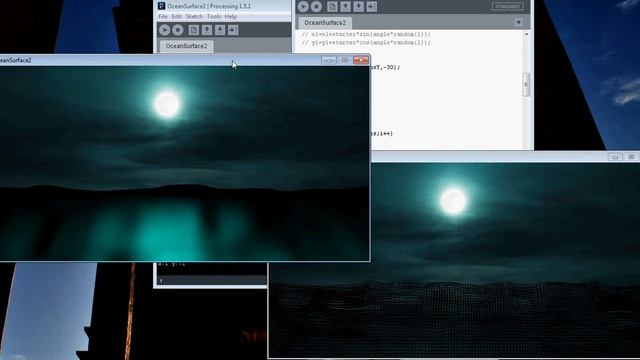Image resolution: width=640 pixels, height=360 pixels.
Task: Click New sketch in the toolbar under the File menu
Action: [x=194, y=30]
